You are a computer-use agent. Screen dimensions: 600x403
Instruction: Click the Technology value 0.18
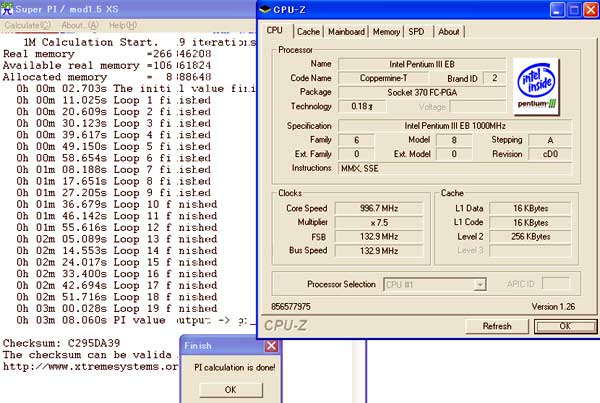pos(362,106)
